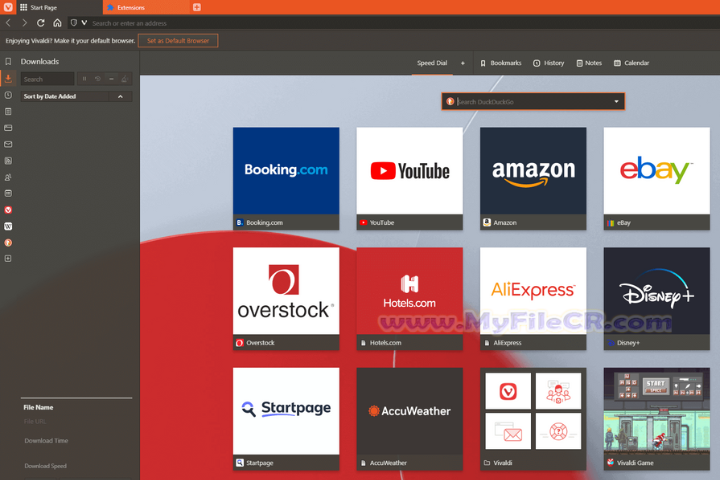
Task: Add a new web panel
Action: click(x=8, y=259)
